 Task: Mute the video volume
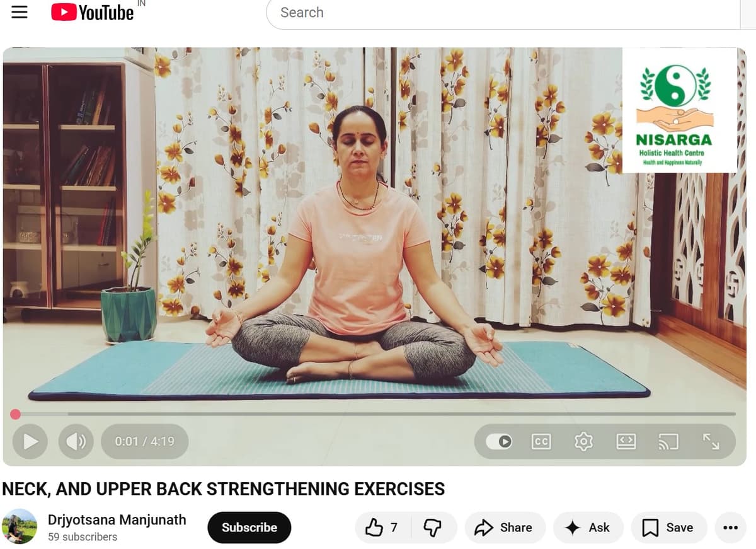tap(76, 441)
